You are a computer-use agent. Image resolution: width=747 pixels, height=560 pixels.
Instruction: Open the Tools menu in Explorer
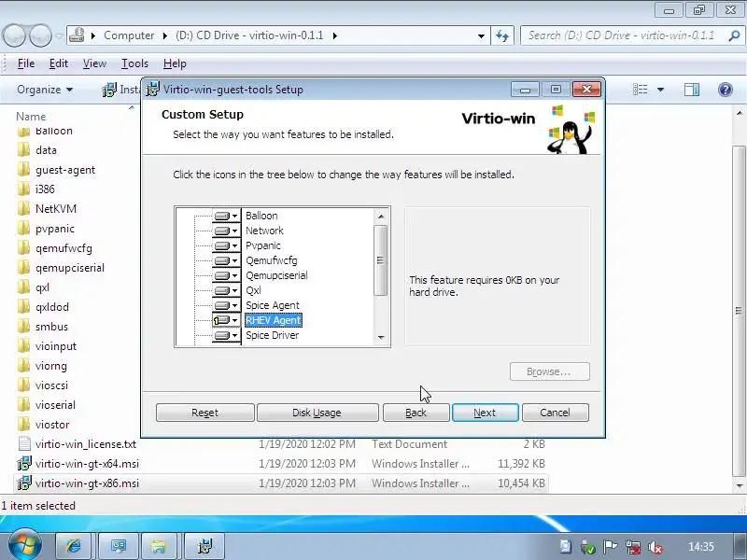click(x=134, y=63)
